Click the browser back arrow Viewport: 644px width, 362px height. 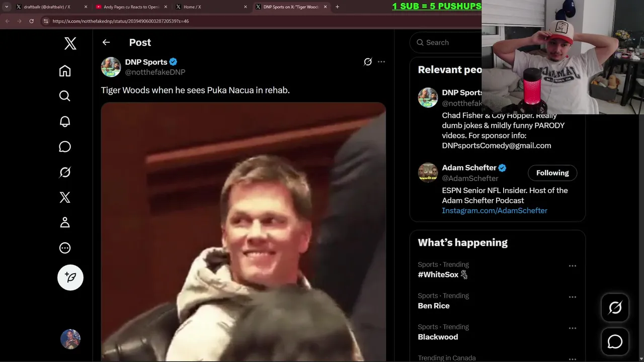pos(7,21)
